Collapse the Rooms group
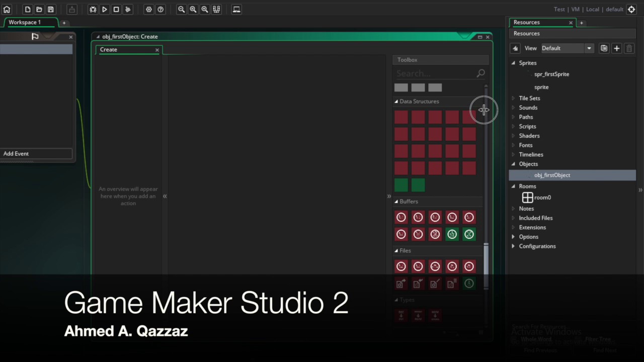The height and width of the screenshot is (362, 644). pyautogui.click(x=513, y=187)
